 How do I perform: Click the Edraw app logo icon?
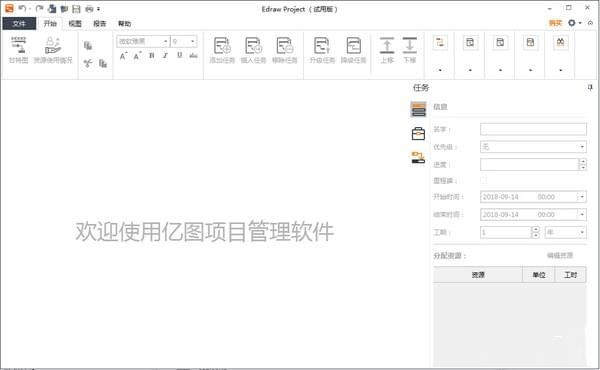tap(9, 8)
